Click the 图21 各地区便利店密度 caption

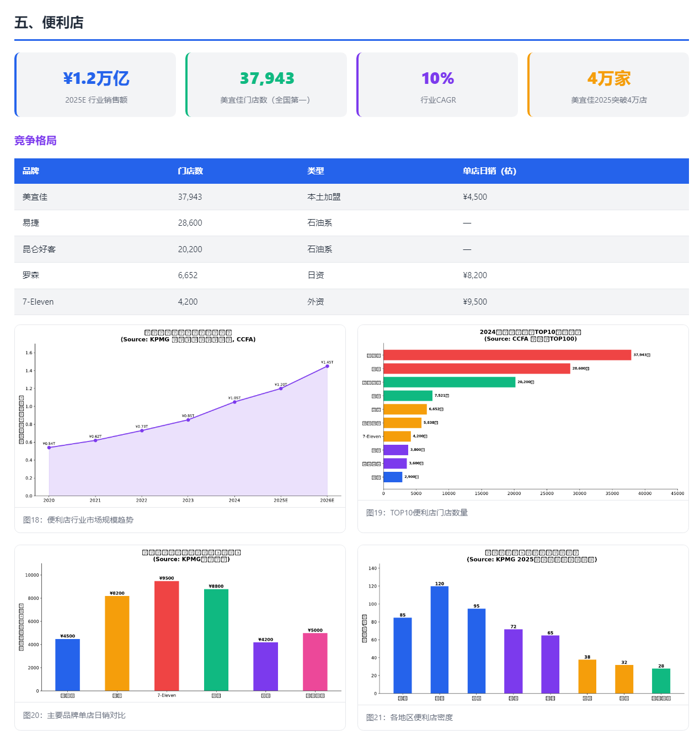409,717
